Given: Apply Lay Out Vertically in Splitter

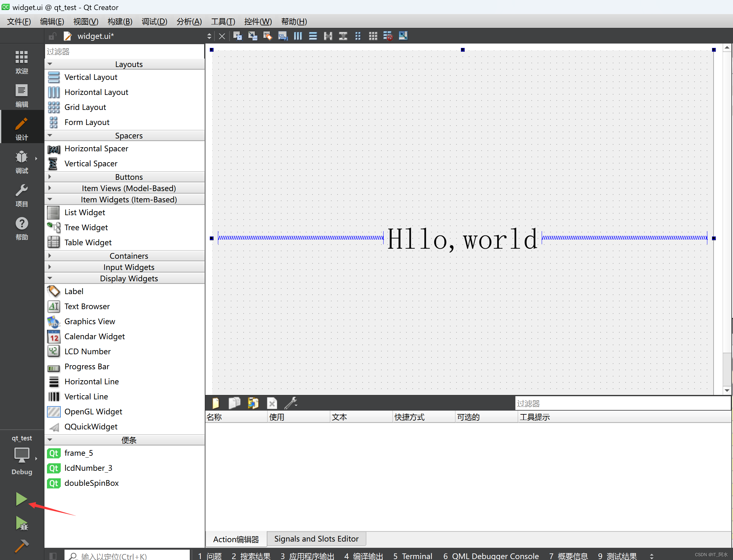Looking at the screenshot, I should click(x=343, y=36).
